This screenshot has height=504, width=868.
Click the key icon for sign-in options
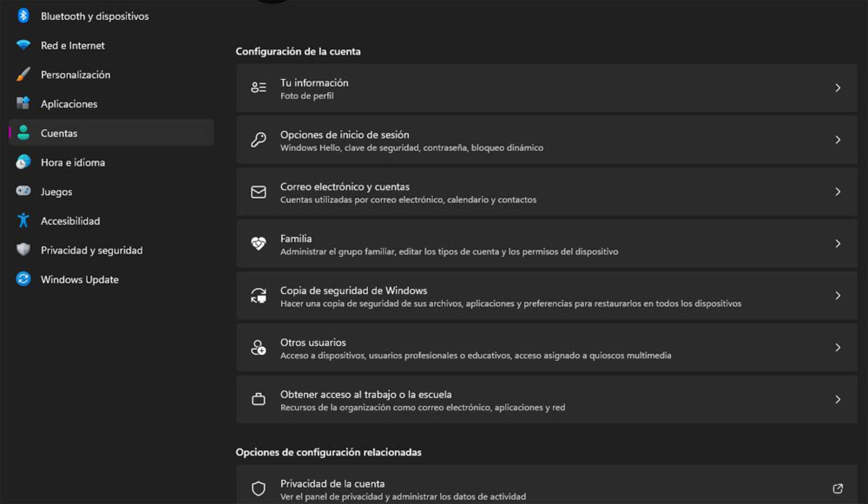(258, 140)
